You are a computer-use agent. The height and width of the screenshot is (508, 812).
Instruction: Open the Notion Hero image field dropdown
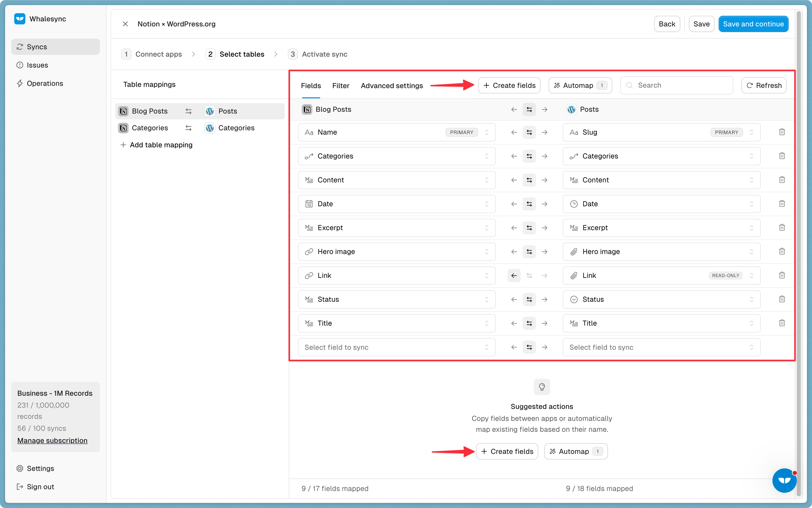(397, 252)
